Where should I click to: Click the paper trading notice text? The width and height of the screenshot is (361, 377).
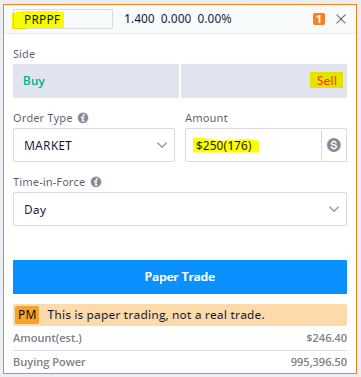156,315
